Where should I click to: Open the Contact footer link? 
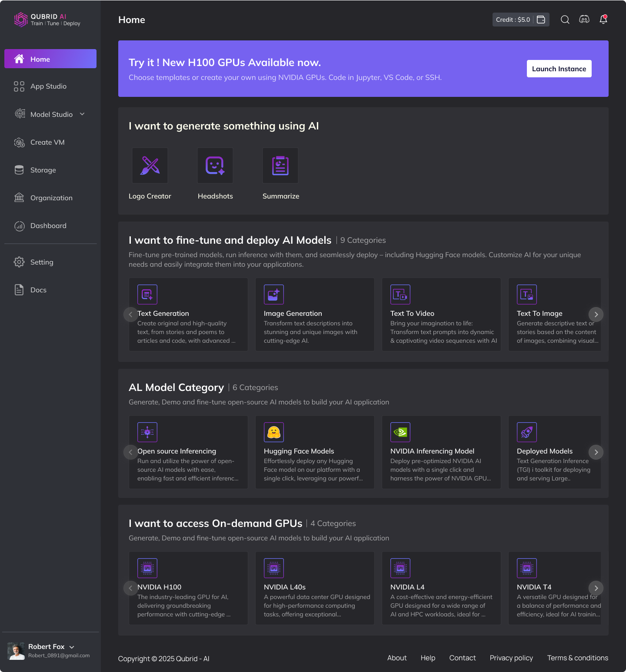(x=463, y=658)
